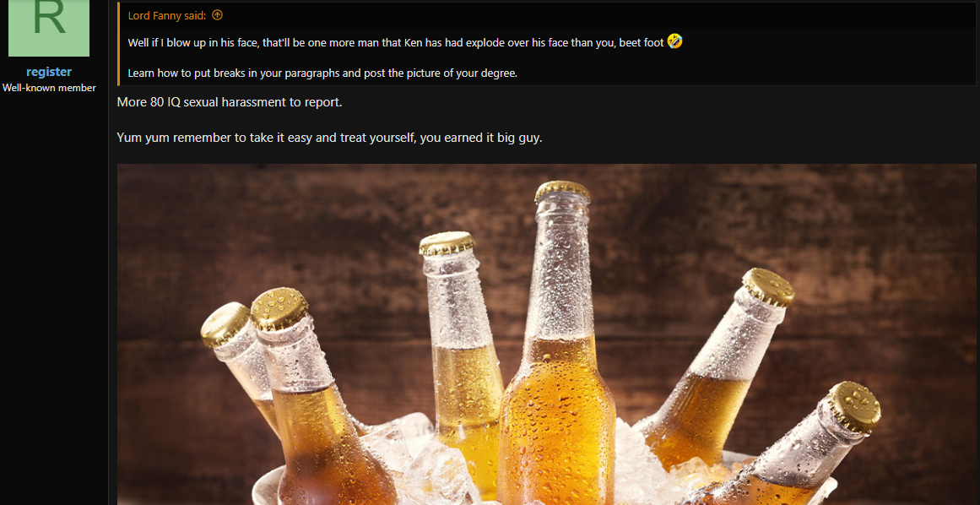980x505 pixels.
Task: Click the laughing emoji after "beet foot"
Action: 675,42
